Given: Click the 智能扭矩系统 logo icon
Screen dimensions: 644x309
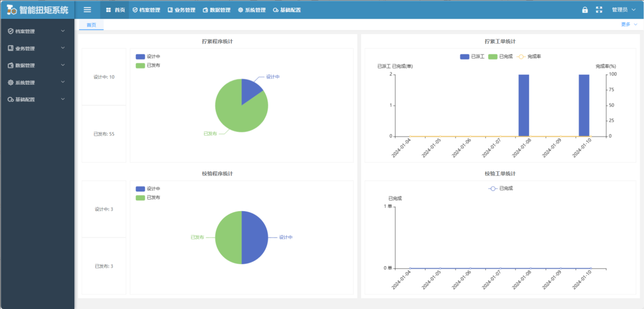Looking at the screenshot, I should pyautogui.click(x=12, y=10).
